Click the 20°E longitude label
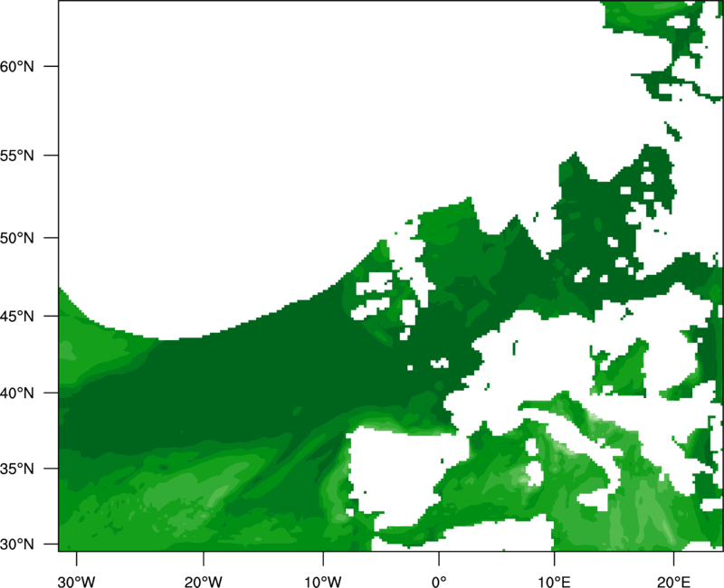724x588 pixels. (673, 582)
